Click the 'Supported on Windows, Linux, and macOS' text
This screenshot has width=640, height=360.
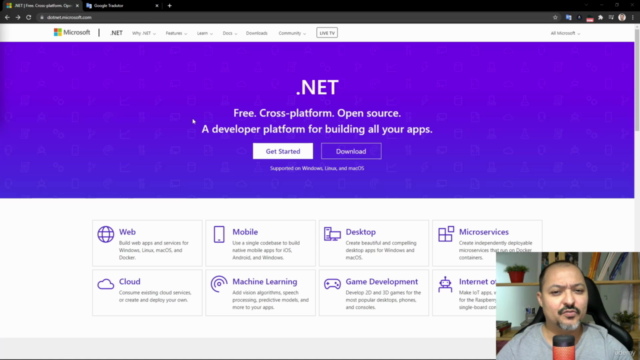[317, 168]
